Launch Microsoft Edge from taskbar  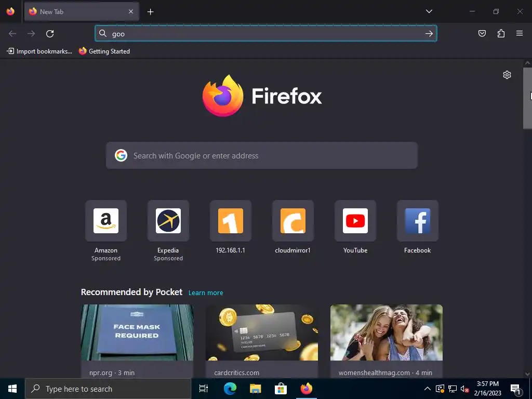[x=230, y=389]
